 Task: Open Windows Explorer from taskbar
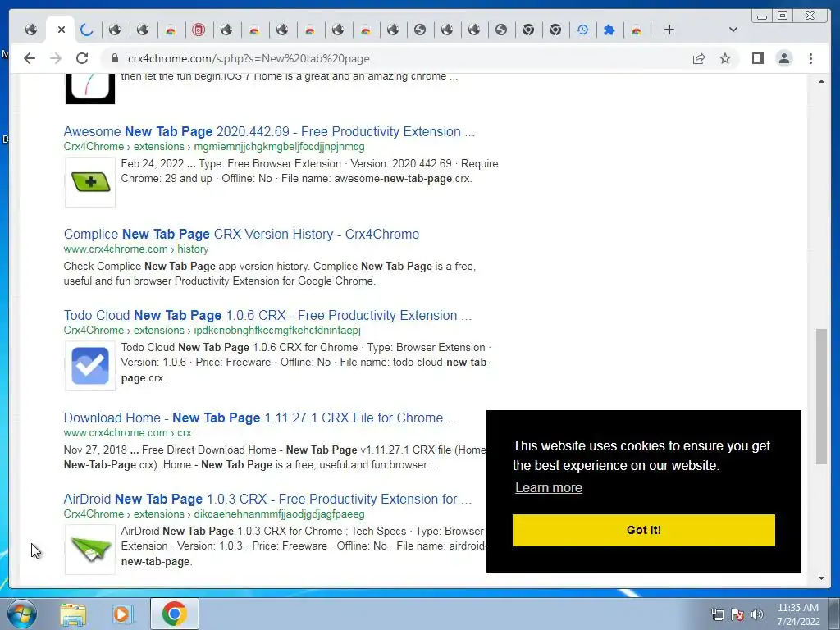[73, 614]
